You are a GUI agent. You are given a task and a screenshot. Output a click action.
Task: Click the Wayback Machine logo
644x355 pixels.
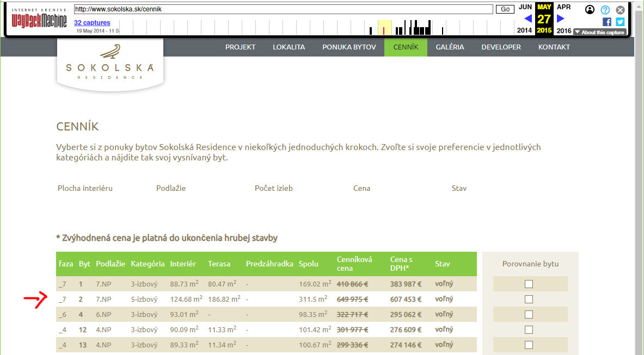pyautogui.click(x=39, y=20)
